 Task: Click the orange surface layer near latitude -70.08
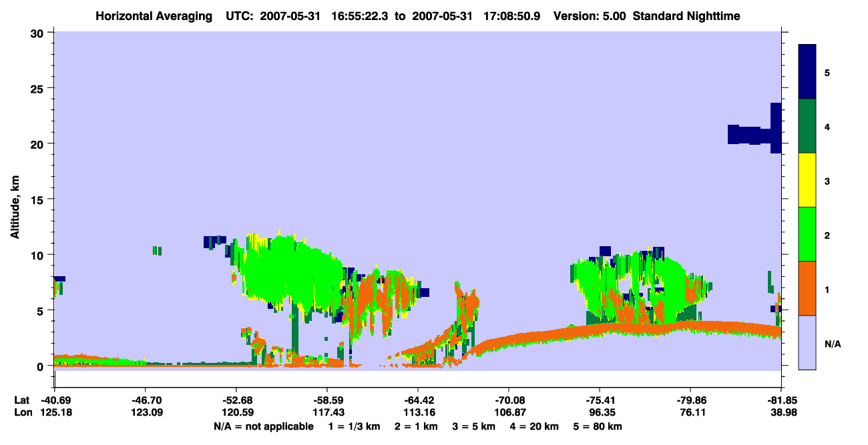point(509,342)
